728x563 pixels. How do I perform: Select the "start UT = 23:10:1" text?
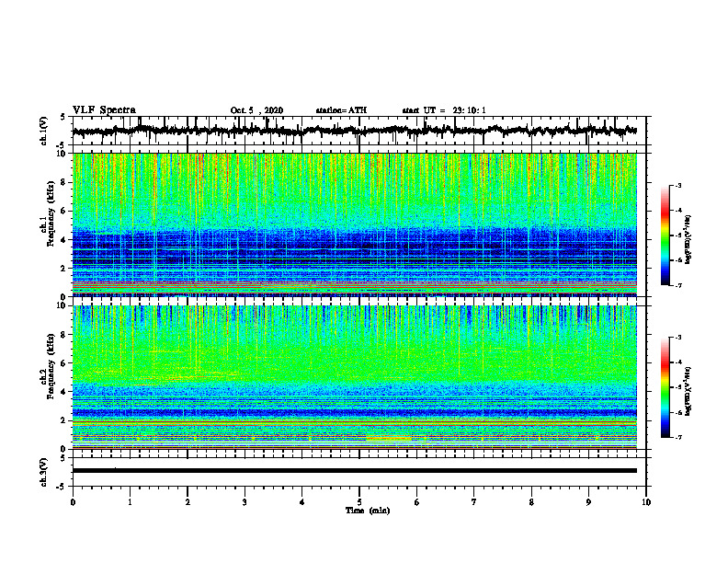pos(444,110)
